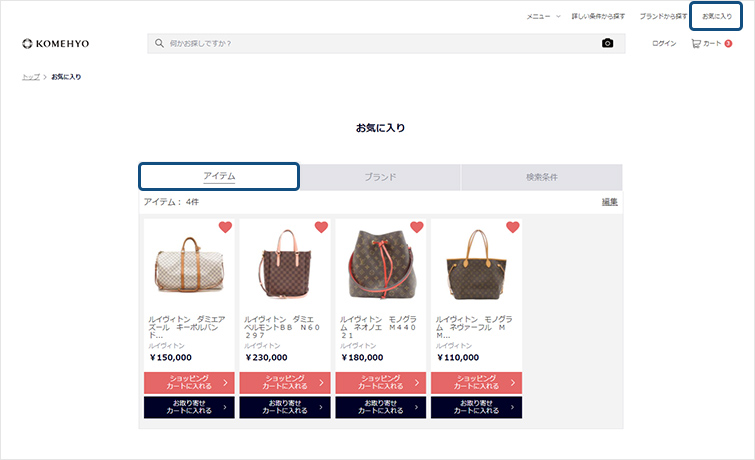Click the ¥110,000 price text

458,357
